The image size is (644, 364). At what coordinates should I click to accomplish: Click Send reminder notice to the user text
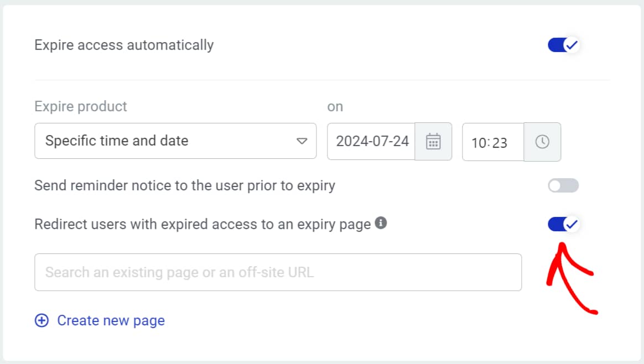[185, 186]
